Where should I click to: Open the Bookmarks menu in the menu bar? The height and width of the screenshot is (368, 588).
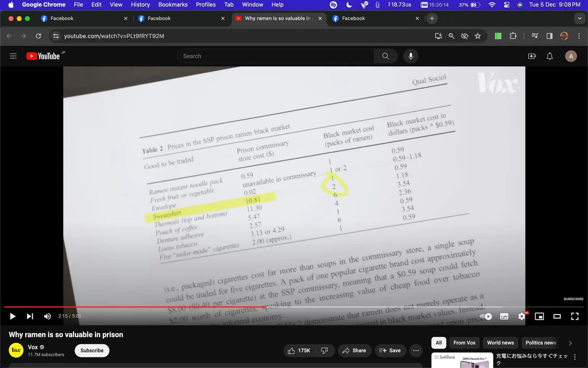(173, 5)
